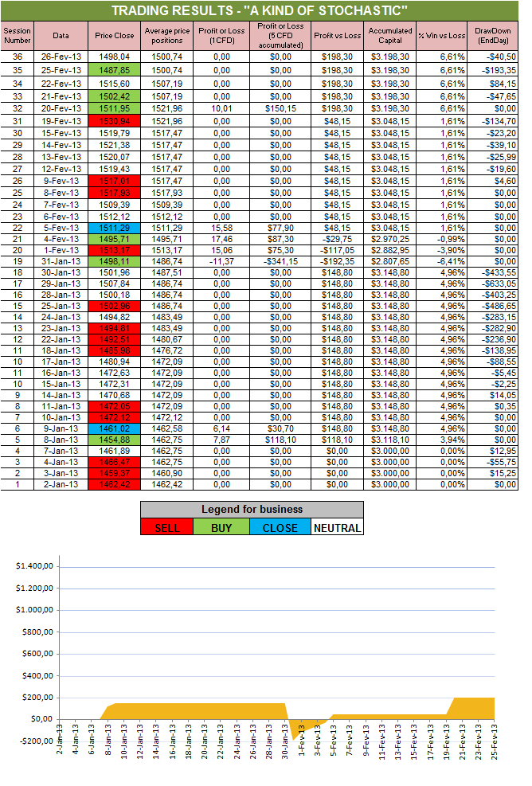Viewport: 532px width, 786px height.
Task: Select the Price Close column header
Action: tap(115, 36)
